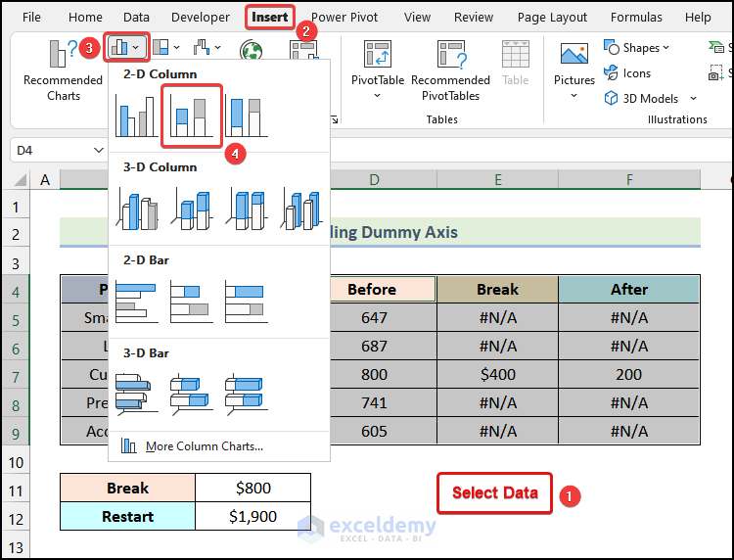Open the File tab
The height and width of the screenshot is (560, 734).
click(x=31, y=18)
